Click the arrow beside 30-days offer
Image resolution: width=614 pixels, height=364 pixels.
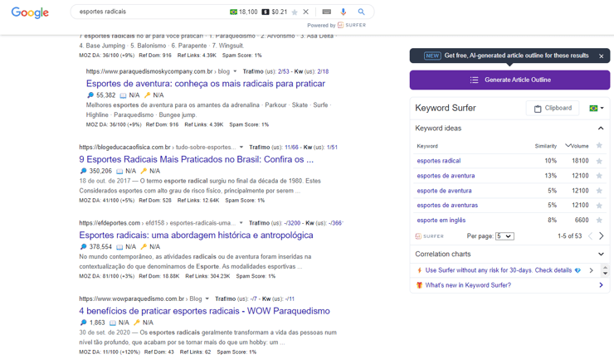(592, 270)
